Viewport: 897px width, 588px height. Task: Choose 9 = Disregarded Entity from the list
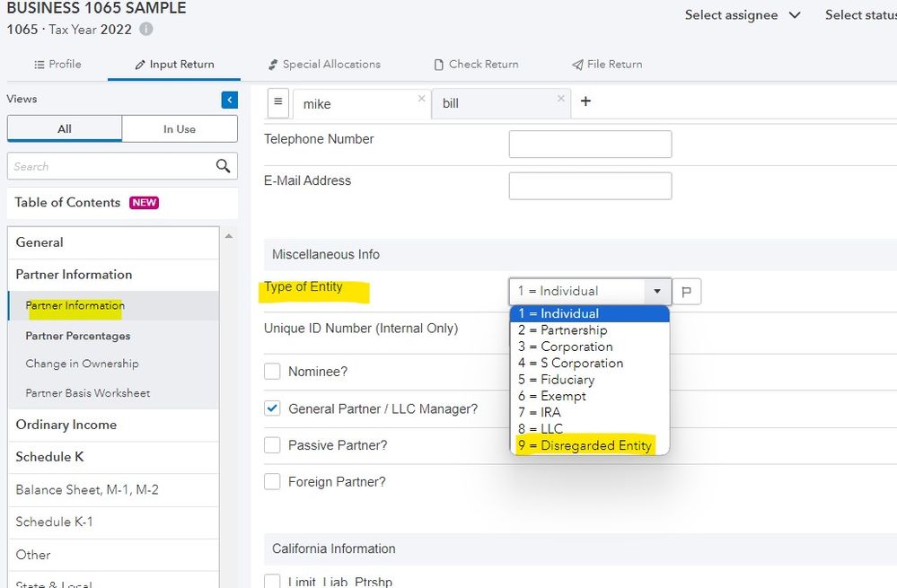584,445
